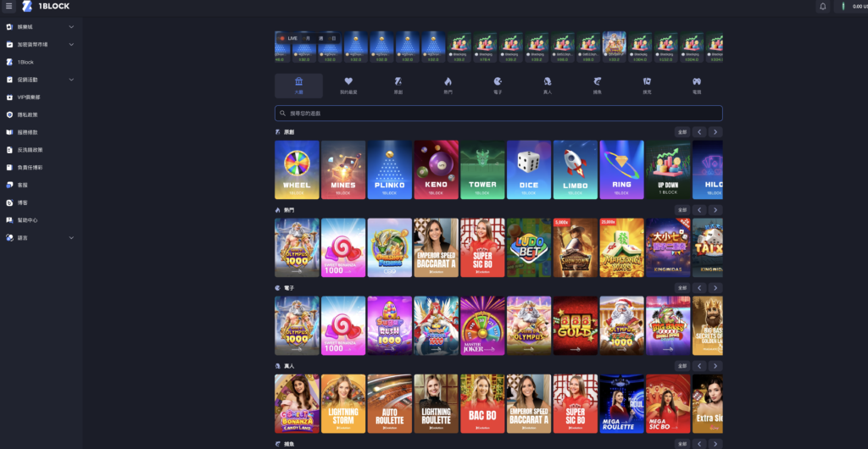Image resolution: width=868 pixels, height=449 pixels.
Task: Open the gamepad esports category icon
Action: 697,81
